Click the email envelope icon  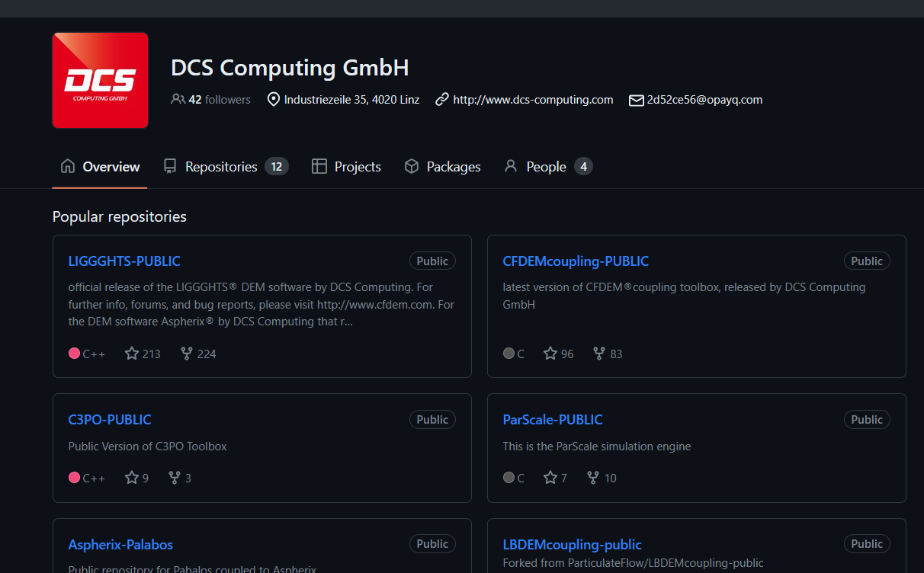pyautogui.click(x=636, y=100)
